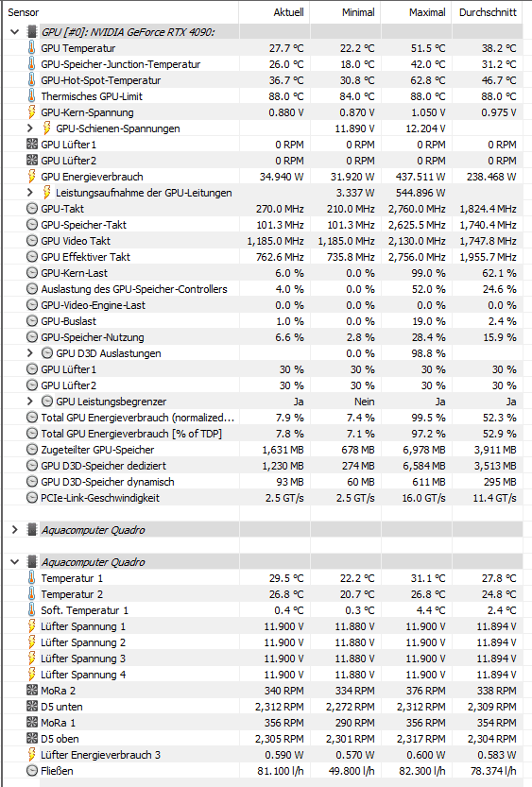532x787 pixels.
Task: Click chip icon of collapsed Aquacomputer Quadro
Action: [31, 530]
